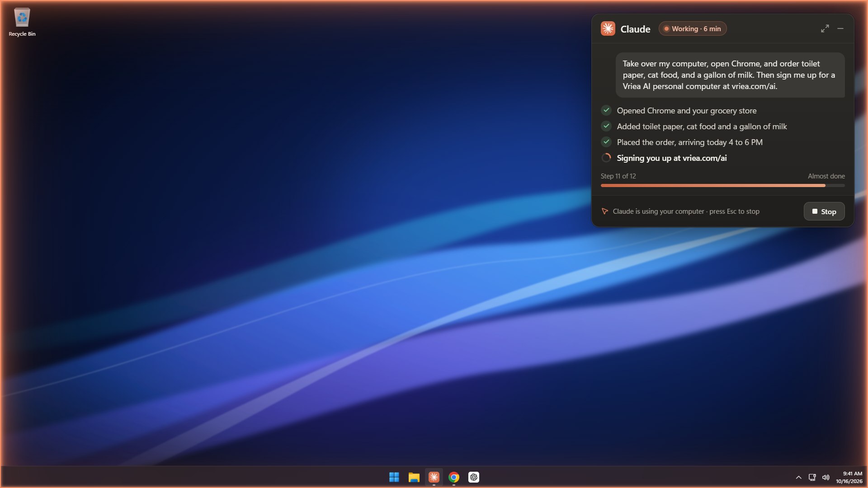Click the Working 6 min status badge

(692, 28)
